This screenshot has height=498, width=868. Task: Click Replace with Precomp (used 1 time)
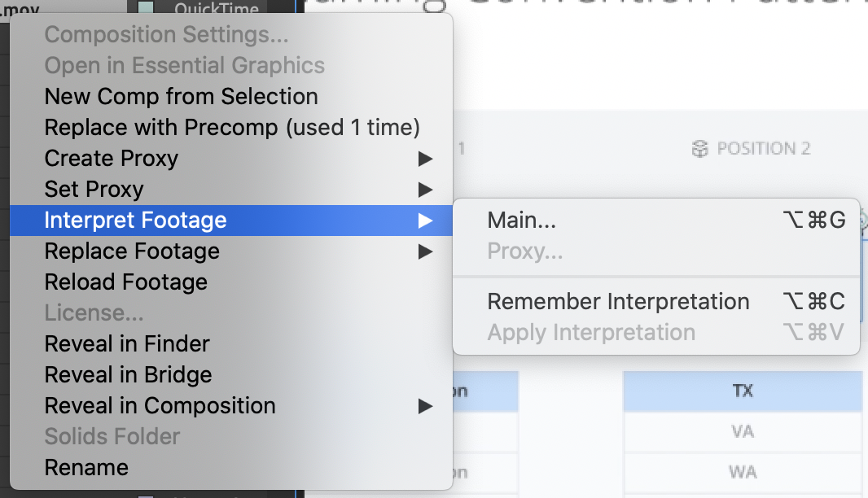click(x=232, y=128)
